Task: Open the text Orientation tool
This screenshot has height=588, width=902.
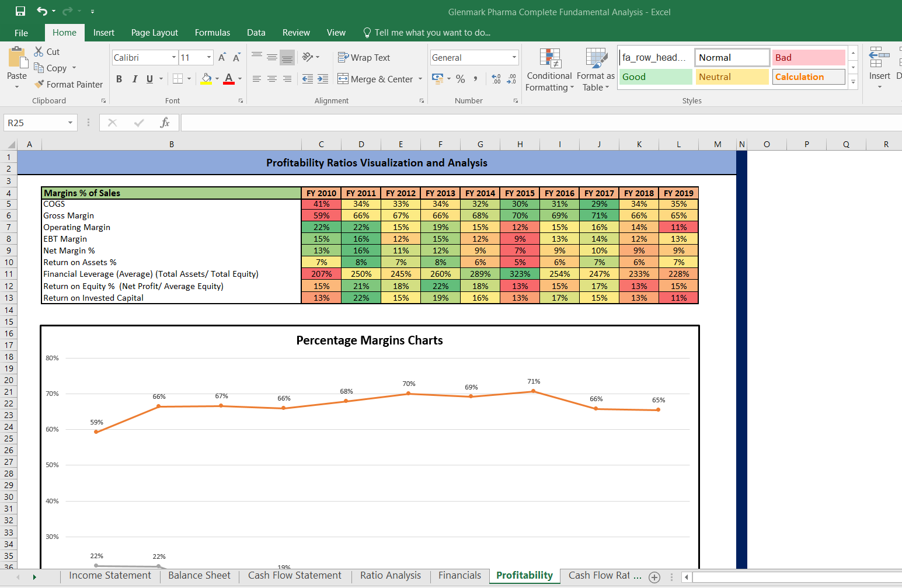Action: pyautogui.click(x=308, y=57)
